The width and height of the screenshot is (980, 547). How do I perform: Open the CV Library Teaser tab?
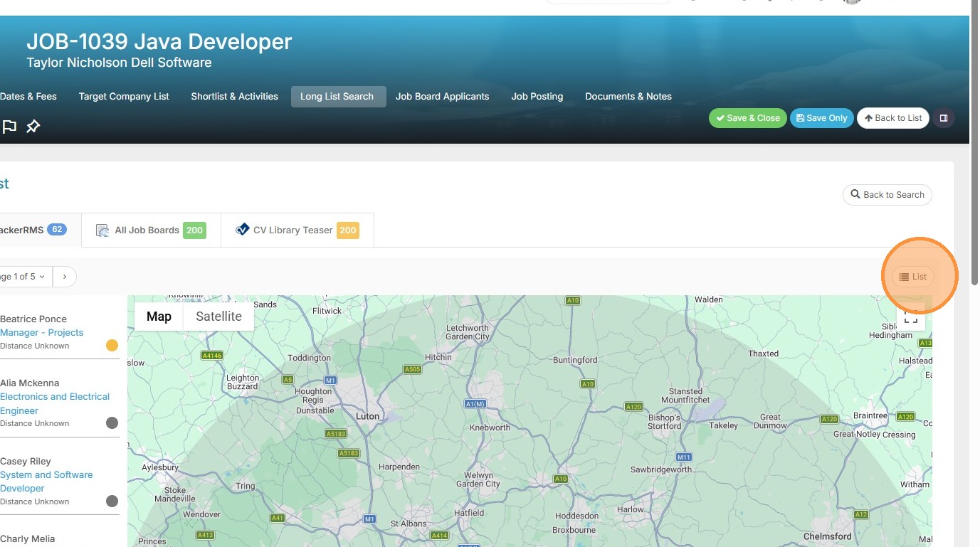(297, 230)
